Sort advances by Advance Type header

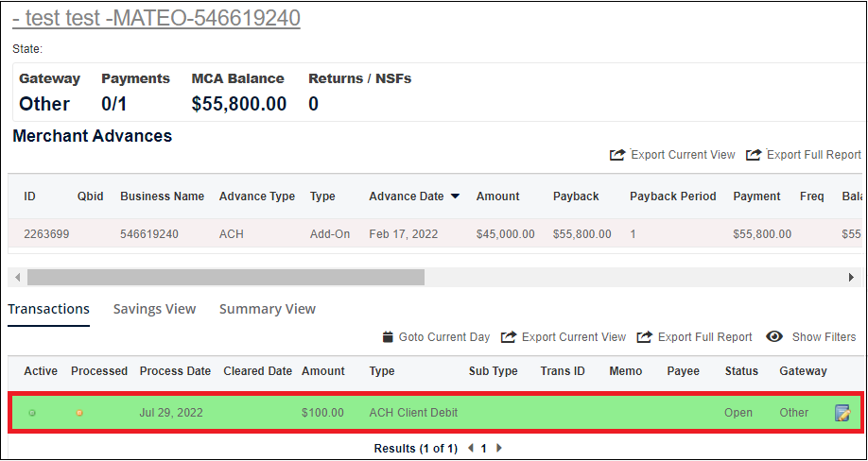click(x=257, y=196)
